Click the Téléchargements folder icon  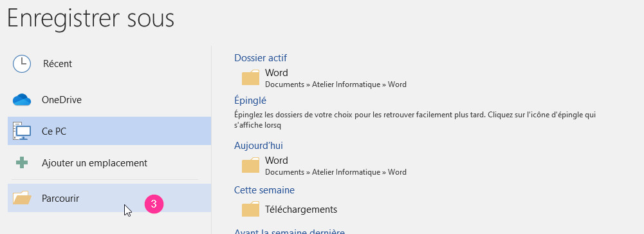250,209
